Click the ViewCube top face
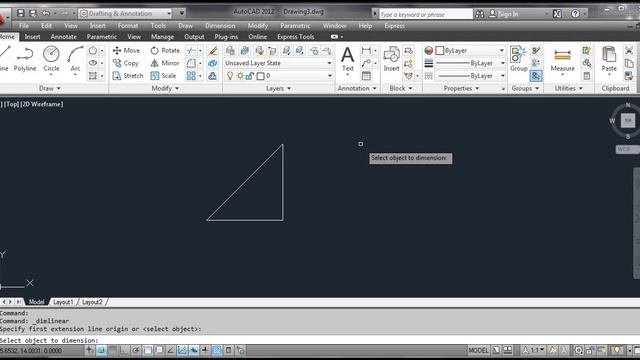This screenshot has width=640, height=360. pos(628,120)
